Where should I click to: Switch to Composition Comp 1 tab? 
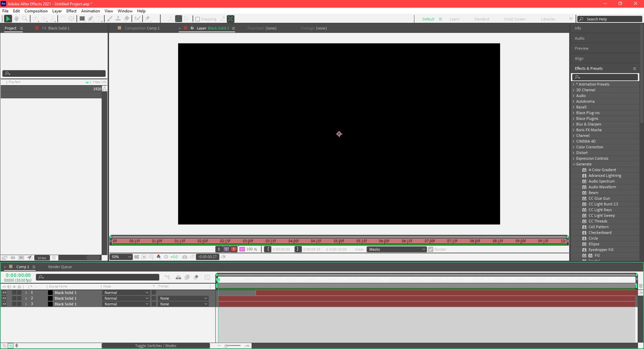tap(142, 28)
